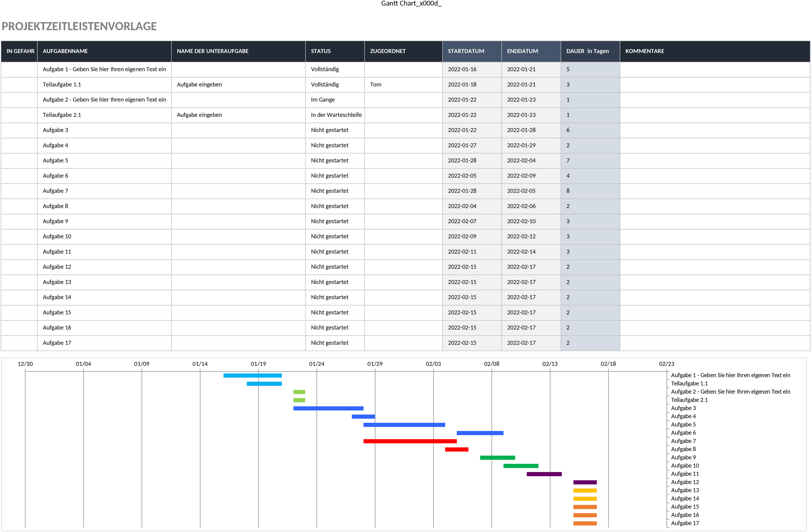Select the blue Aufgabe 4 Gantt bar
The height and width of the screenshot is (532, 811).
(x=363, y=416)
